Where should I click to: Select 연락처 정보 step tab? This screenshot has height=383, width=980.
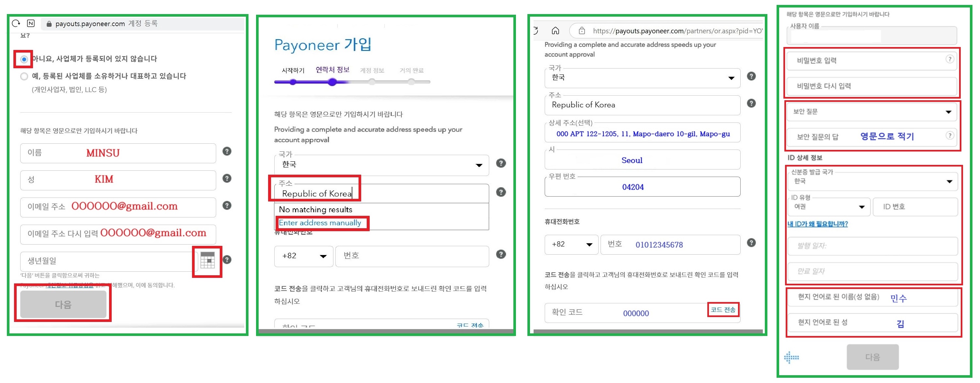[x=332, y=70]
